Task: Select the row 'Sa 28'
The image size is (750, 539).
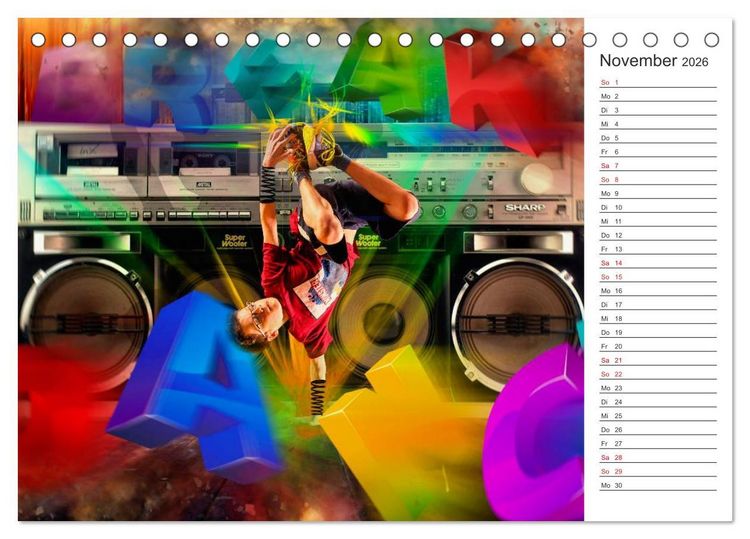Action: 658,457
